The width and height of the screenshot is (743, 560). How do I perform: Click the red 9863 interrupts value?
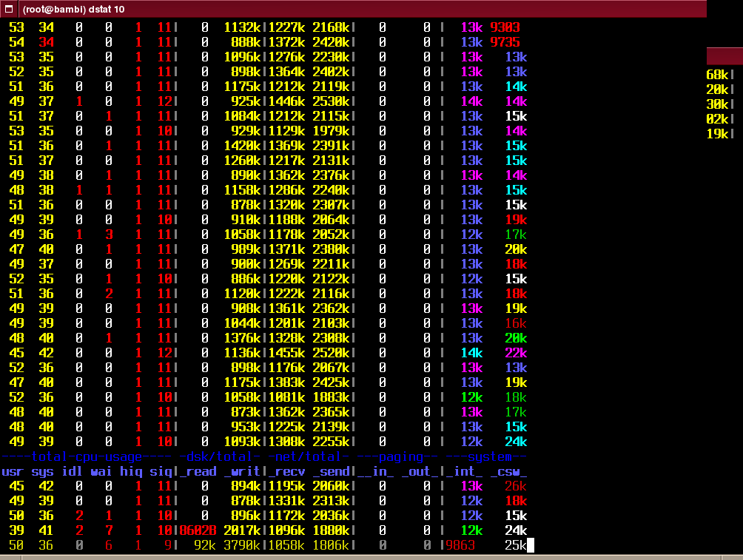click(460, 545)
